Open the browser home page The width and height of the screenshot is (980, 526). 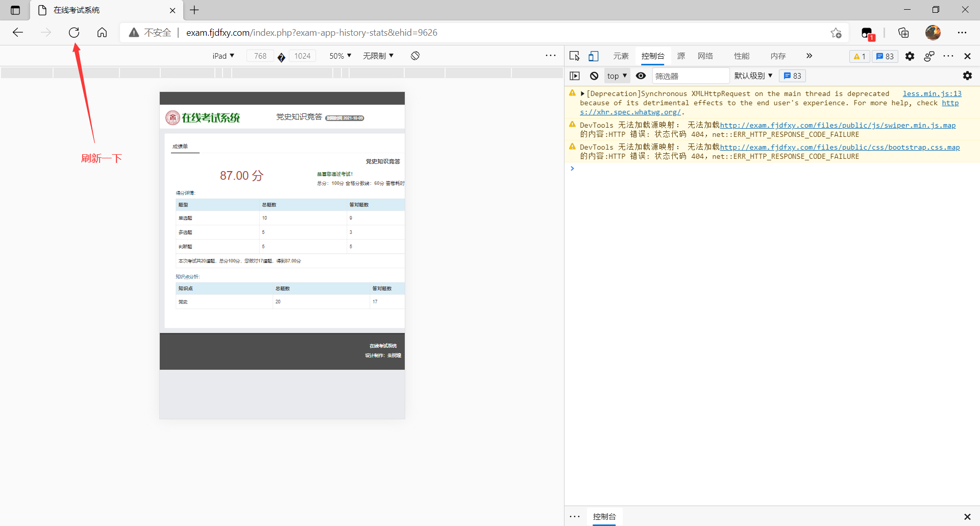(x=102, y=33)
